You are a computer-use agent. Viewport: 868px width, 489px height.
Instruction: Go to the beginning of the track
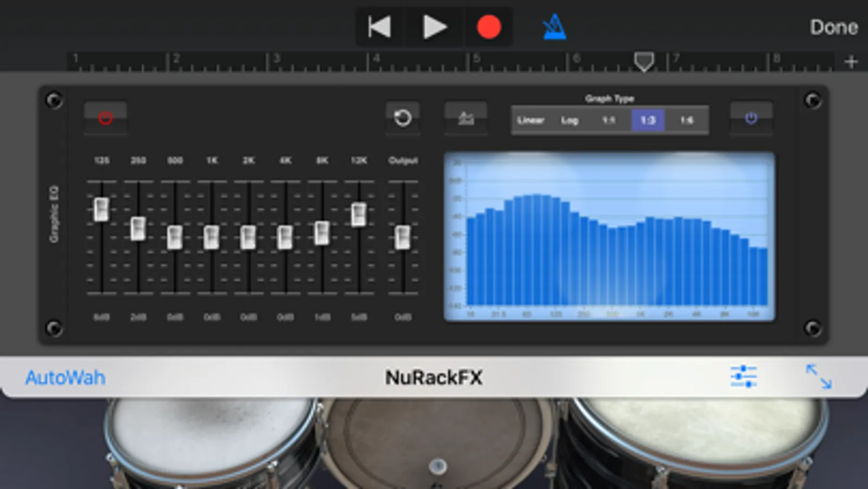pos(379,27)
